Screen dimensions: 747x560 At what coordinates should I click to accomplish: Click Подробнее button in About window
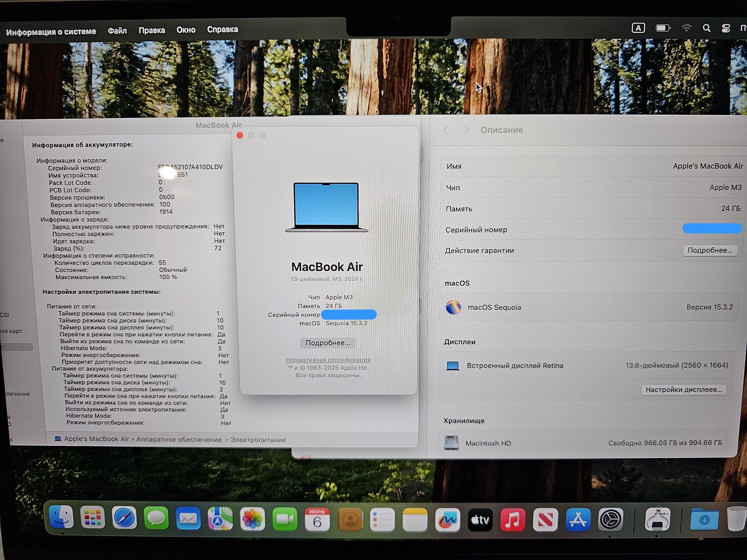[x=328, y=343]
